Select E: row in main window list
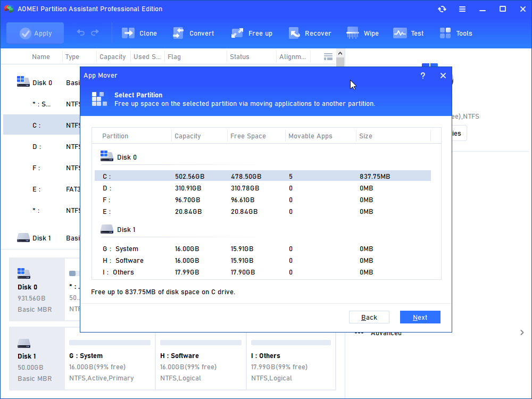This screenshot has height=399, width=532. [x=41, y=189]
